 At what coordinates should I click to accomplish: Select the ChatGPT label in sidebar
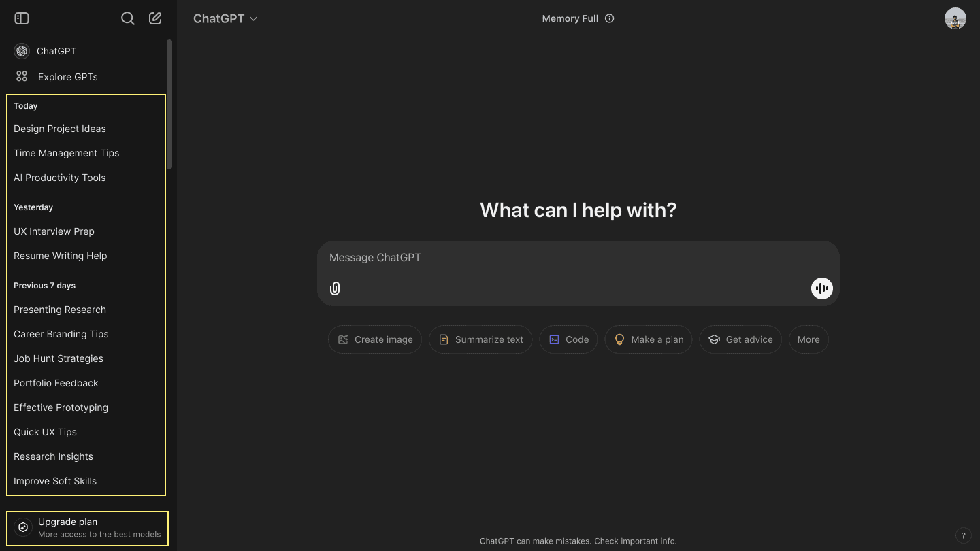click(x=56, y=51)
